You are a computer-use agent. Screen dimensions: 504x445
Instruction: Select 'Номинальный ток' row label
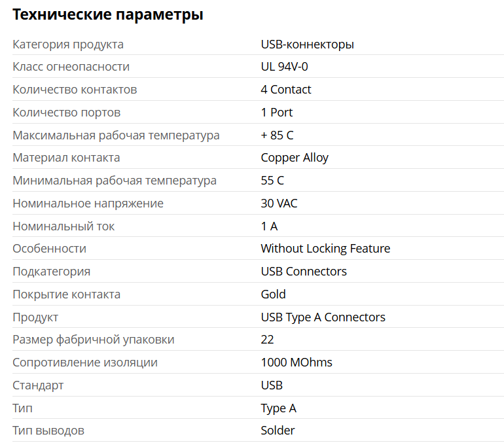63,226
